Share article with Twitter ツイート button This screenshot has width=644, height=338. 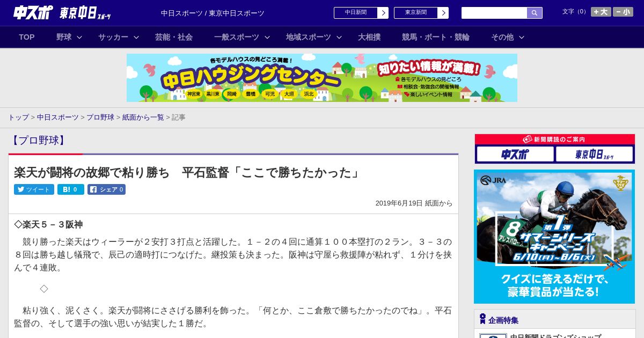(x=34, y=189)
